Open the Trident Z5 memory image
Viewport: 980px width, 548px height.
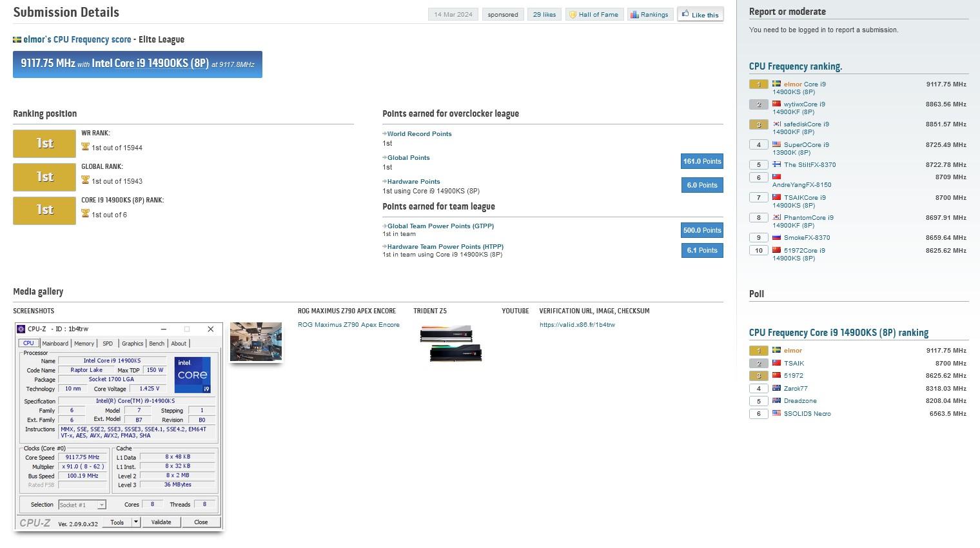451,343
